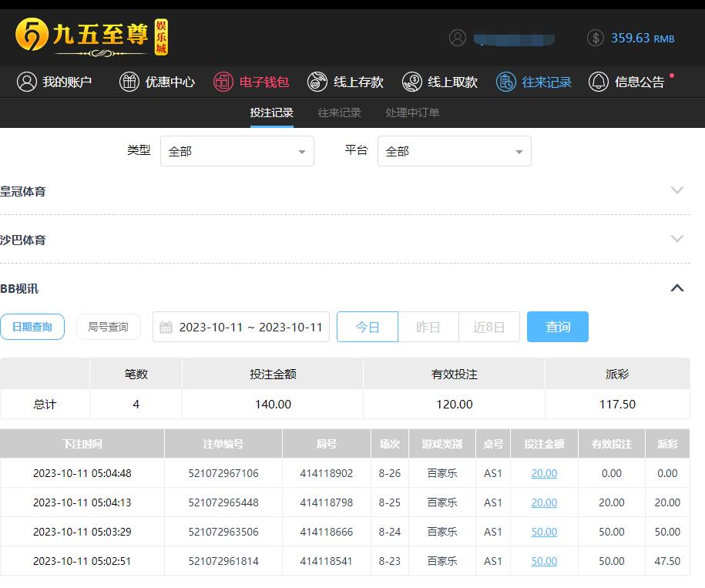Select the 昨日 range option

click(428, 327)
